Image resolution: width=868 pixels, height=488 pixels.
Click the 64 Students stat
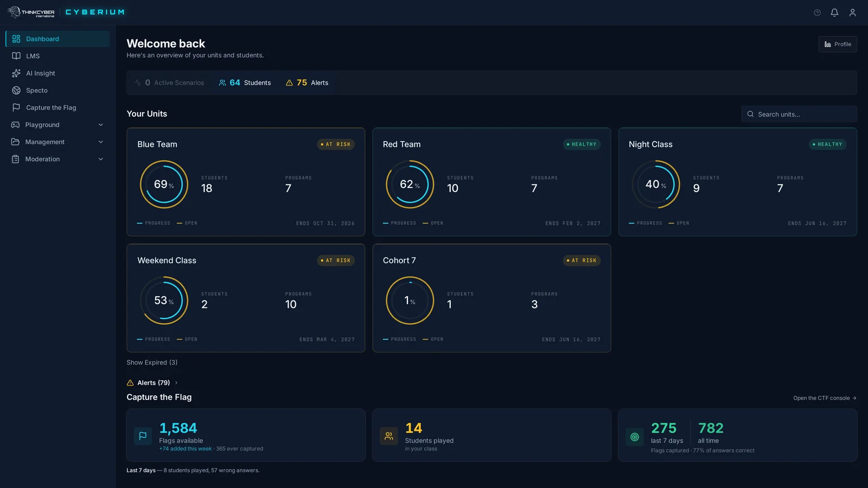coord(245,83)
